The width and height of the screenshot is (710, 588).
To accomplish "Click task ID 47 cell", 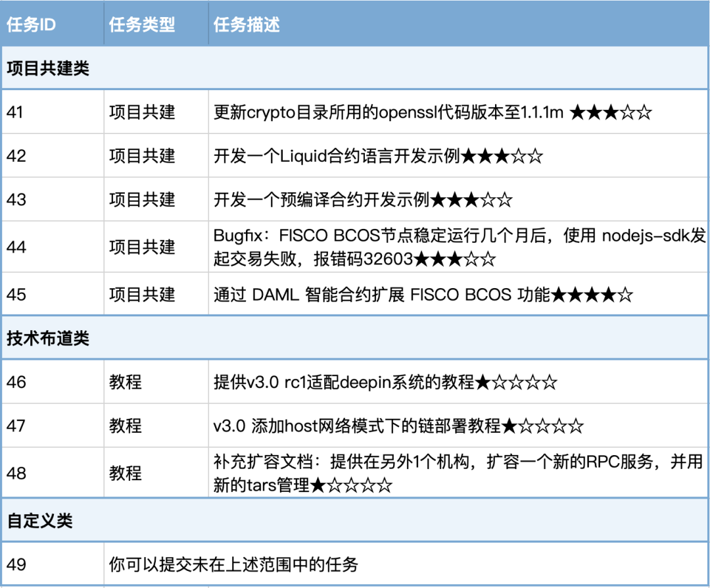I will pyautogui.click(x=53, y=426).
